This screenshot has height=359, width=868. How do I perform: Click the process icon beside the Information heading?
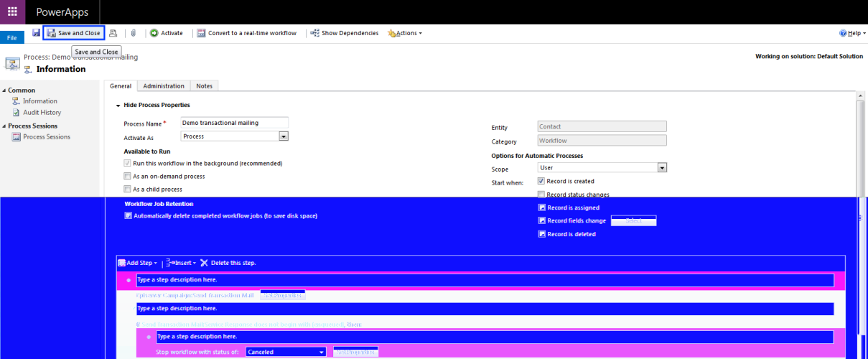(x=27, y=69)
